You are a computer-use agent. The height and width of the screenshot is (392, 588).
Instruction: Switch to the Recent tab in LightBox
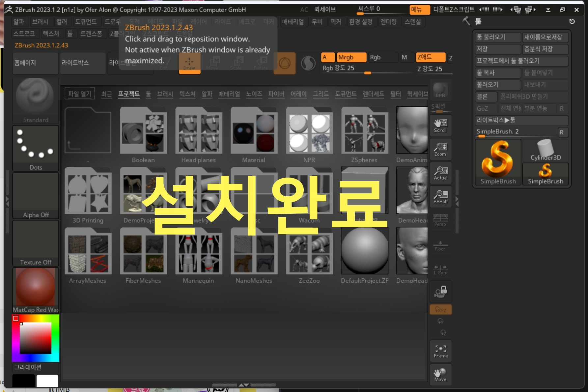pyautogui.click(x=106, y=94)
